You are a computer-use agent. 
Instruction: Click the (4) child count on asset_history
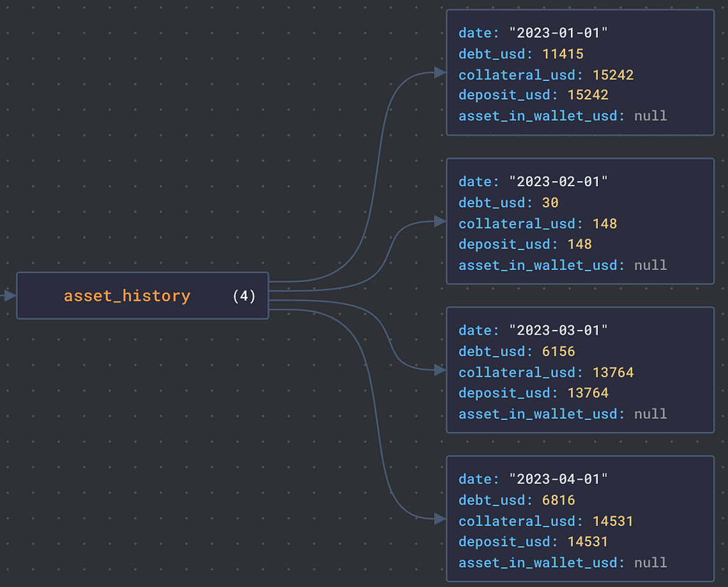245,296
